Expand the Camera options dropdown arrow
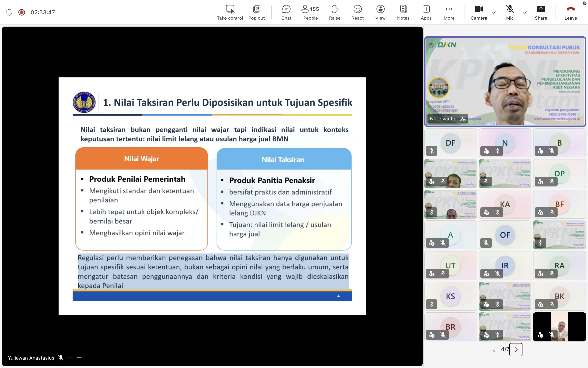The image size is (588, 368). tap(493, 12)
